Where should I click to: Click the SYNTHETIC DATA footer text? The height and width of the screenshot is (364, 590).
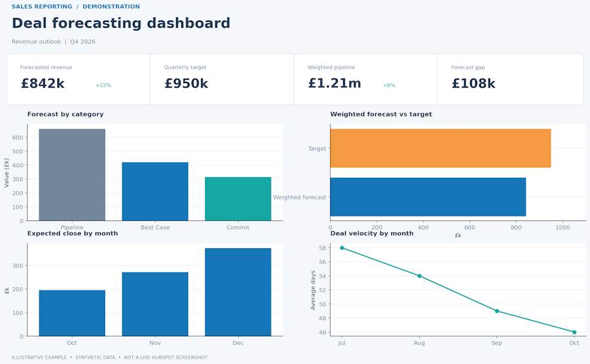click(95, 358)
